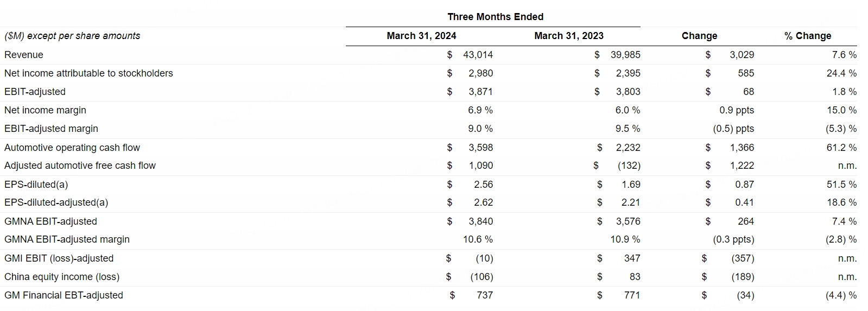Select the China equity income (loss) label
The height and width of the screenshot is (311, 868).
tap(62, 277)
